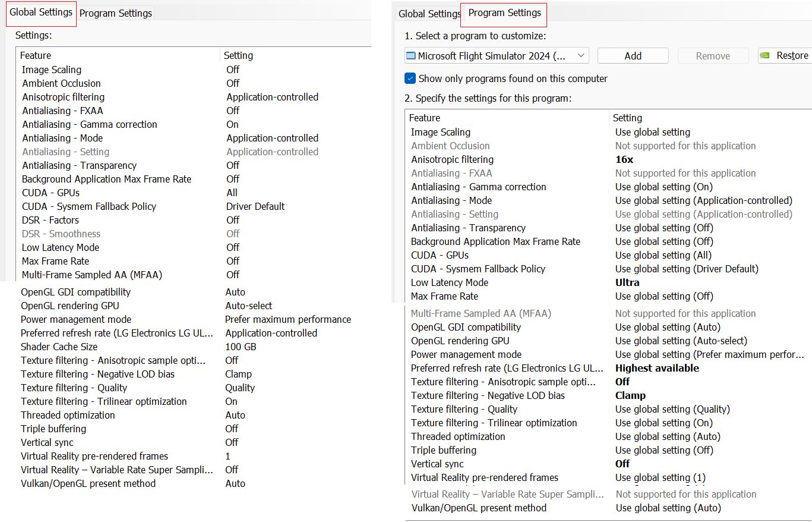Open Program Settings tab in left screenshot
Viewport: 812px width, 522px height.
click(x=116, y=13)
